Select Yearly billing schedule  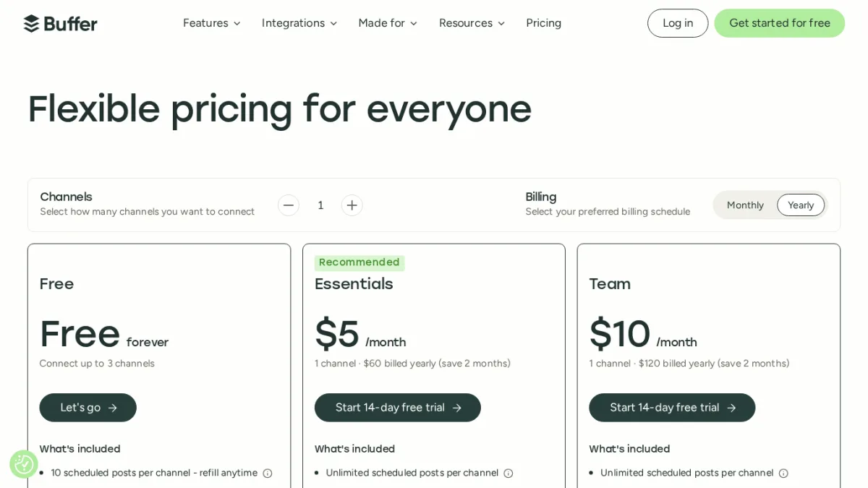point(801,205)
